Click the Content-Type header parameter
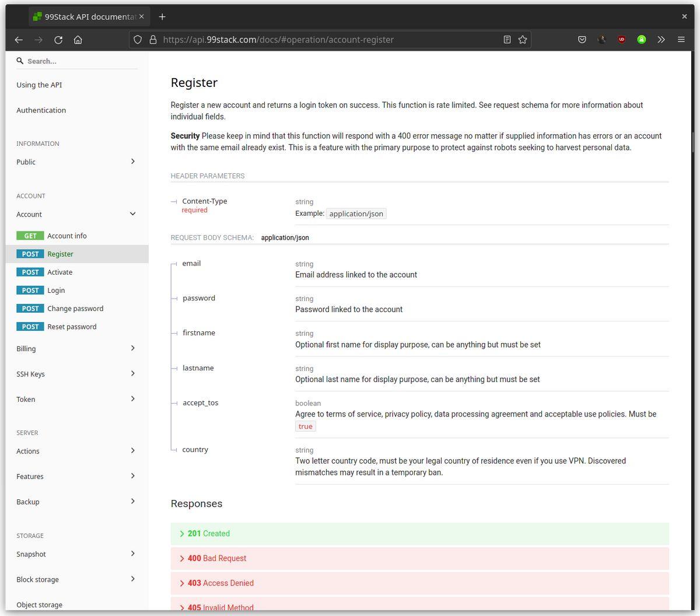This screenshot has height=616, width=700. click(x=205, y=201)
